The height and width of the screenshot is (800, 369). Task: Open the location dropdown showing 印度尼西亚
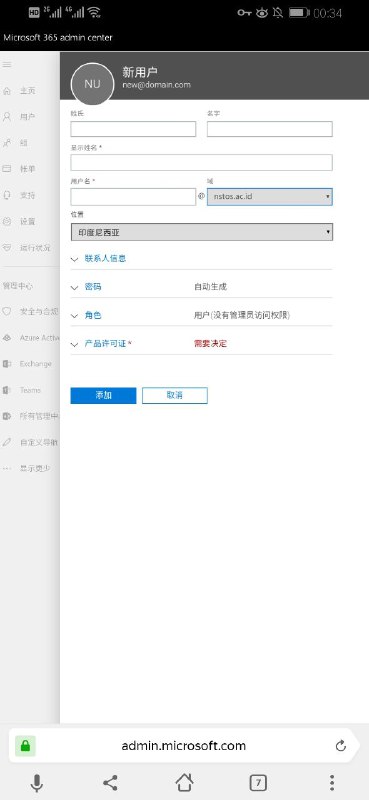(x=202, y=232)
